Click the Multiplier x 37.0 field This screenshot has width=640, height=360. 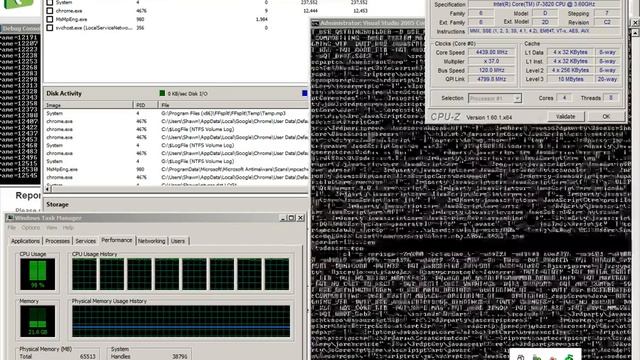(x=491, y=61)
